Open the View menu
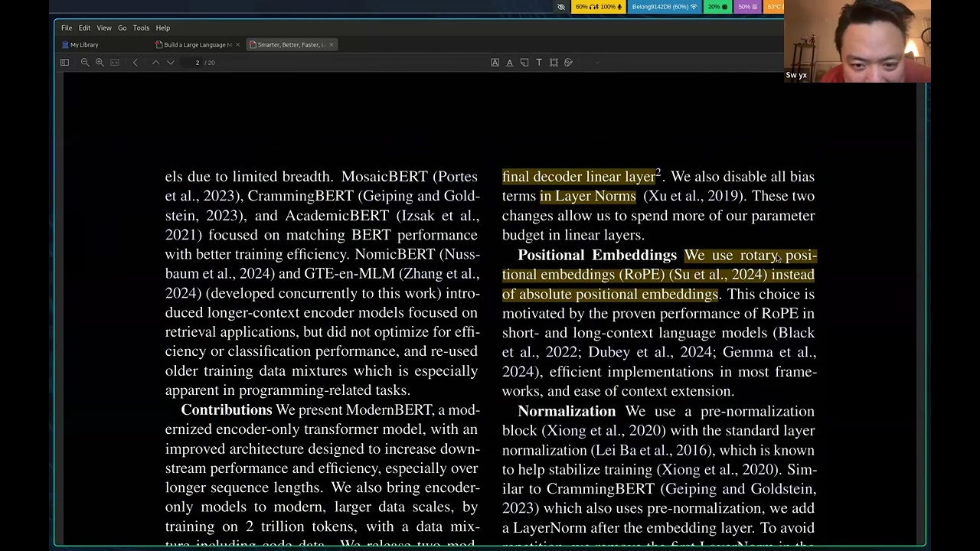The width and height of the screenshot is (980, 551). point(103,28)
